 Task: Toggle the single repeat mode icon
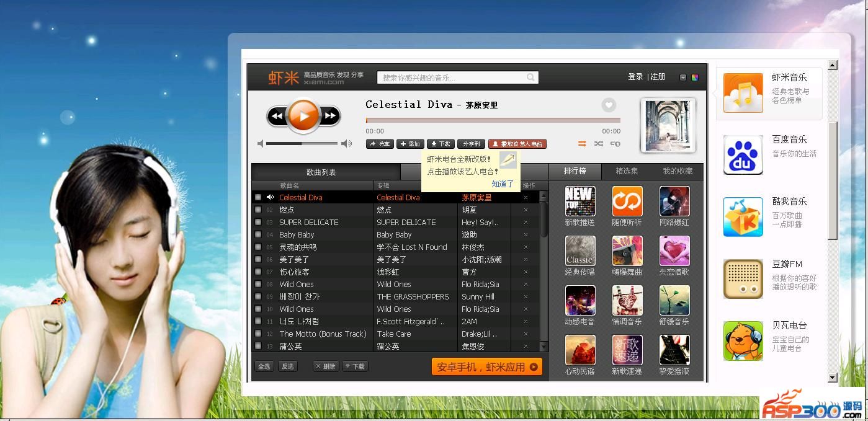[x=615, y=144]
